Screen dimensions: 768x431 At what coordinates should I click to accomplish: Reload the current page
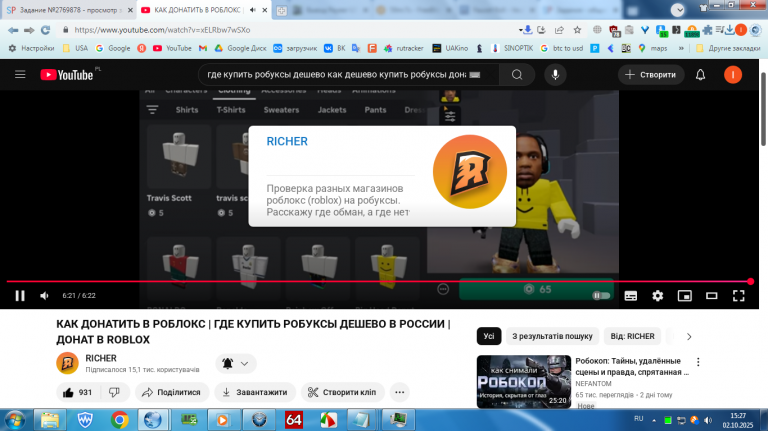[x=45, y=30]
